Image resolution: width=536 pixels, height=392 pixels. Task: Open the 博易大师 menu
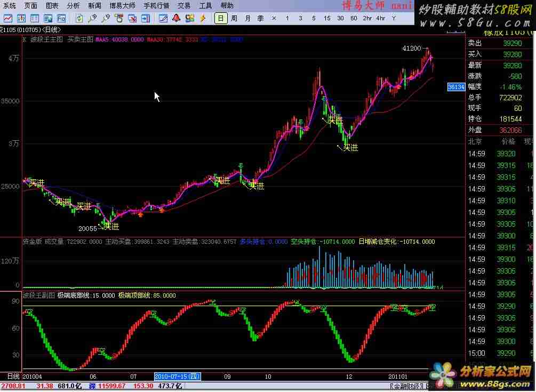[123, 5]
